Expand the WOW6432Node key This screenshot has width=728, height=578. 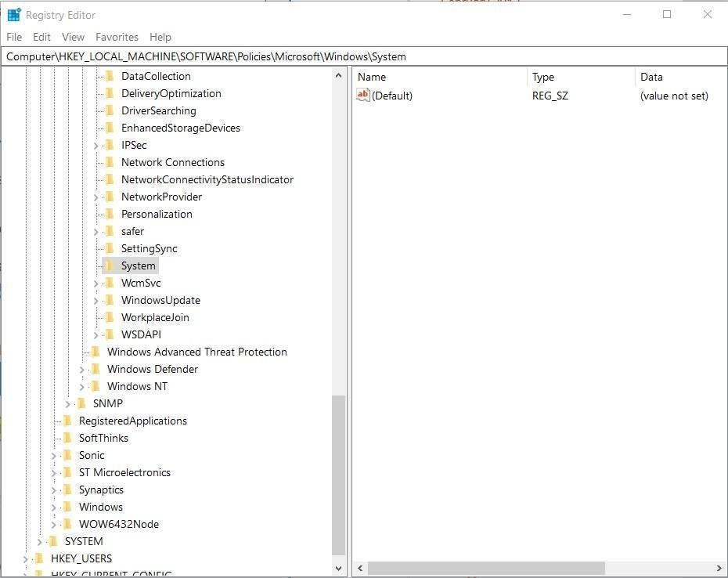pos(53,525)
